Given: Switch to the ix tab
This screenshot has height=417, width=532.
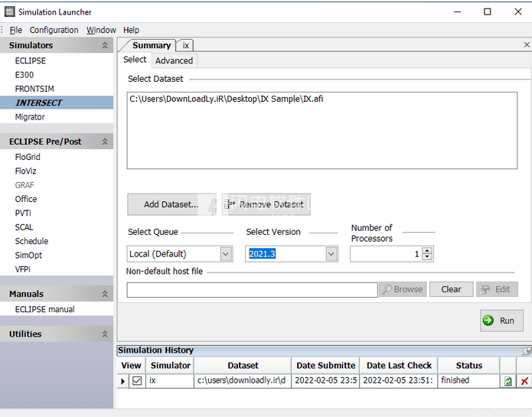Looking at the screenshot, I should tap(185, 45).
